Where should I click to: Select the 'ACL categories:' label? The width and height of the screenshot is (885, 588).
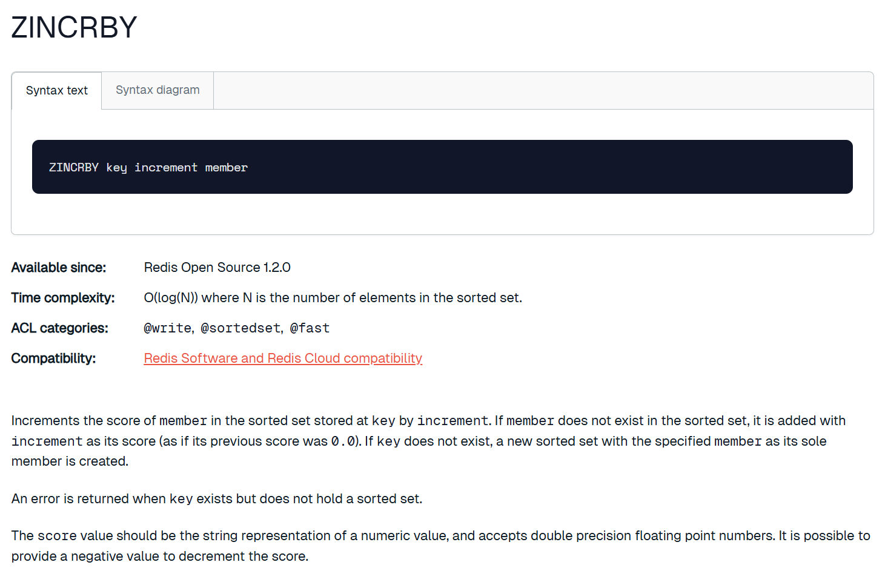(60, 328)
